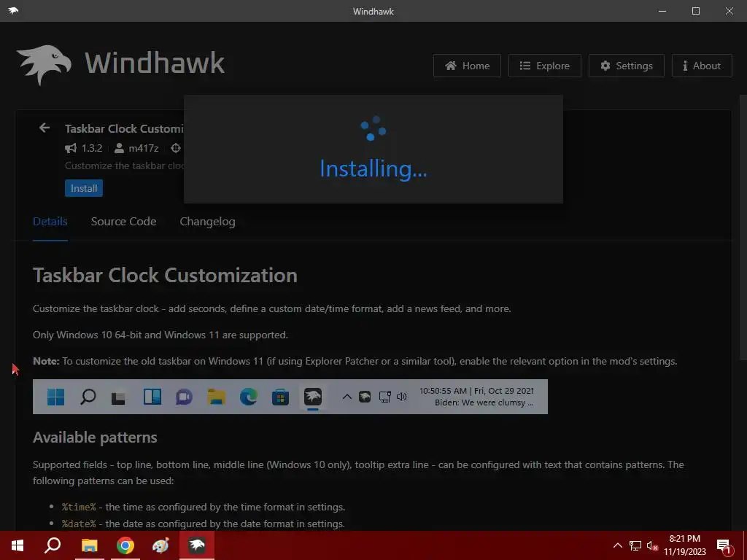Open Google Chrome from taskbar

tap(125, 545)
